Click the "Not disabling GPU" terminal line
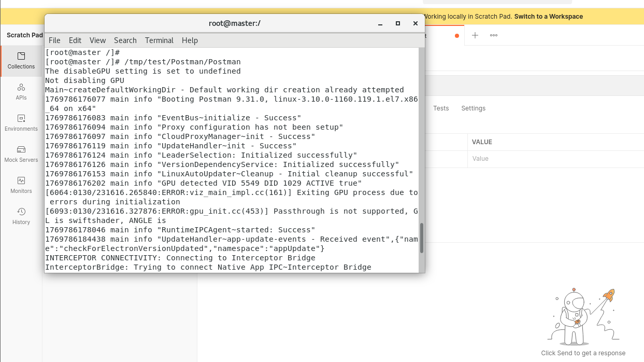Viewport: 644px width, 362px height. tap(85, 80)
